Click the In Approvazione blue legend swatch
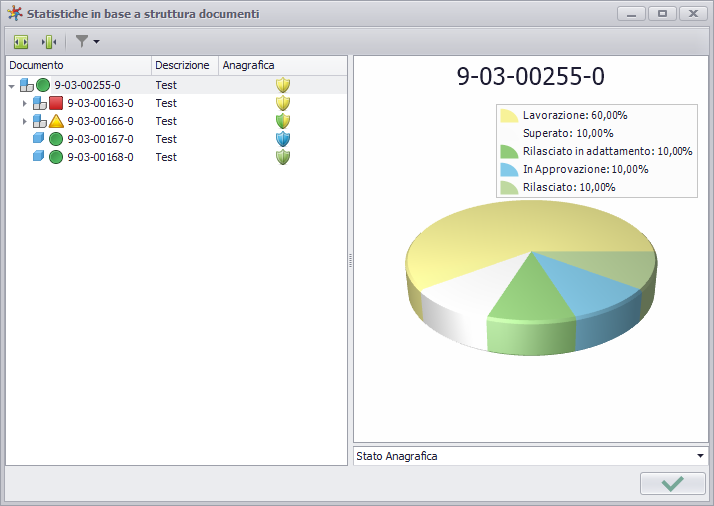The width and height of the screenshot is (714, 506). [509, 169]
